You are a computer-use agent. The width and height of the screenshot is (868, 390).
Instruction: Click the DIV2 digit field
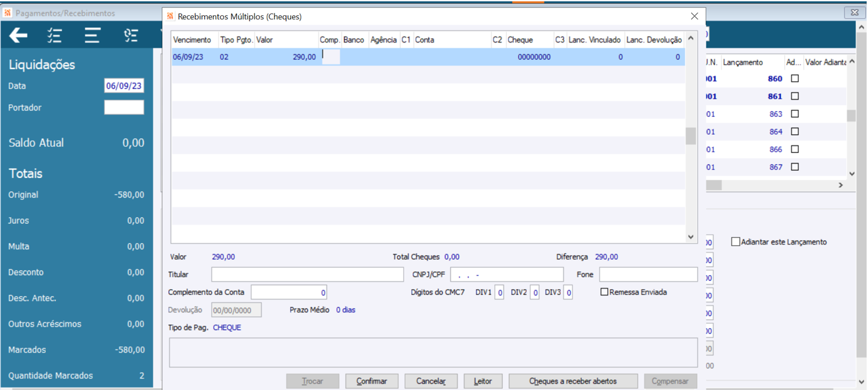[x=534, y=292]
